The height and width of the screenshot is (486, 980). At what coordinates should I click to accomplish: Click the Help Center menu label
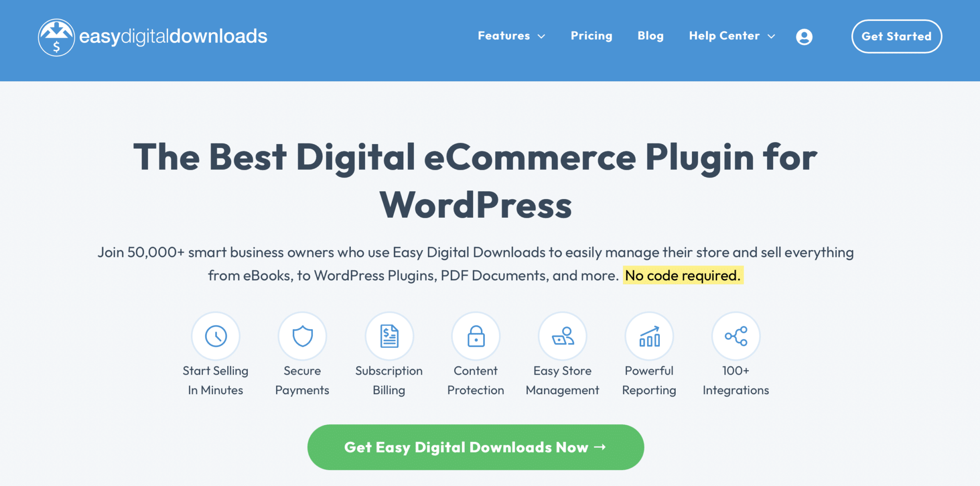pos(724,36)
